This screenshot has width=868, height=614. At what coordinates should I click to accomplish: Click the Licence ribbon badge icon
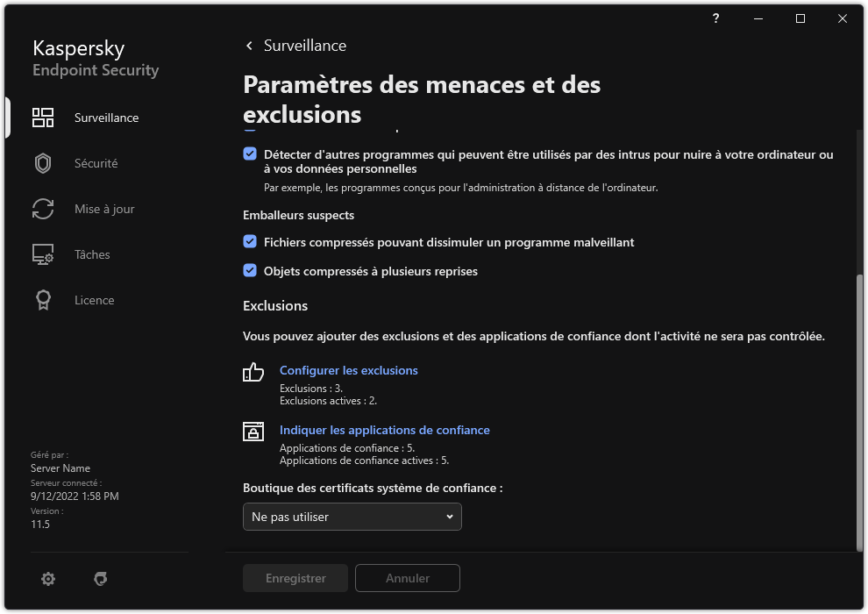[43, 300]
